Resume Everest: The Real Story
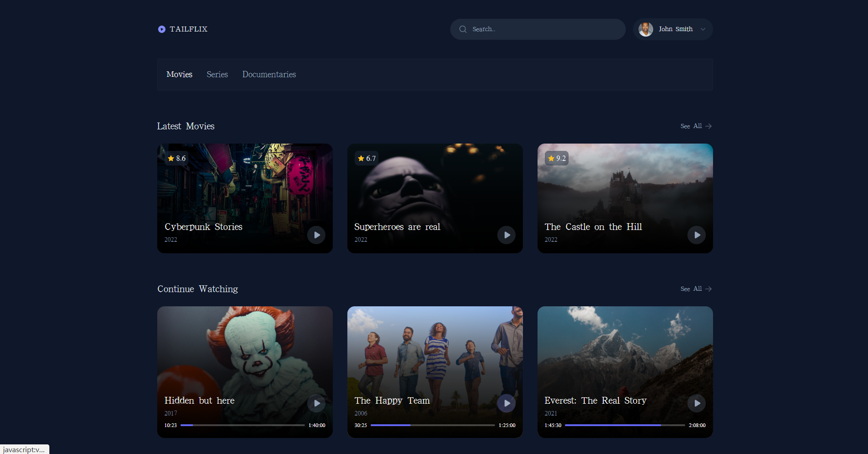Image resolution: width=868 pixels, height=454 pixels. tap(697, 403)
